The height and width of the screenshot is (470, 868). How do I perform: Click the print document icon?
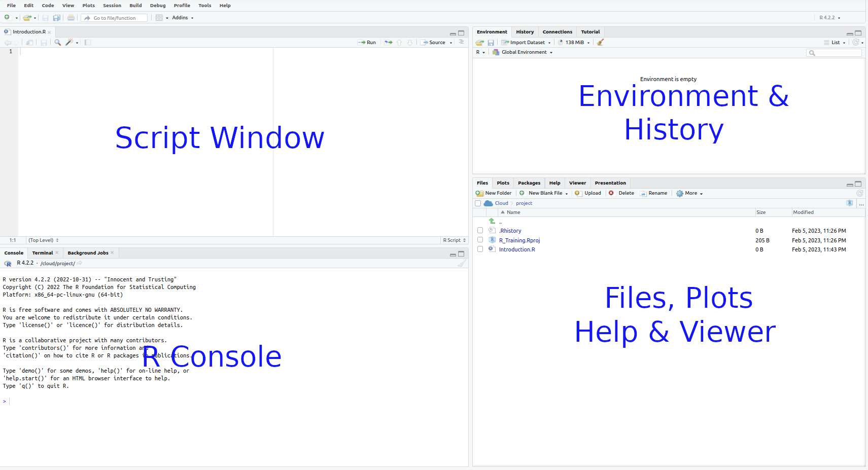point(71,18)
